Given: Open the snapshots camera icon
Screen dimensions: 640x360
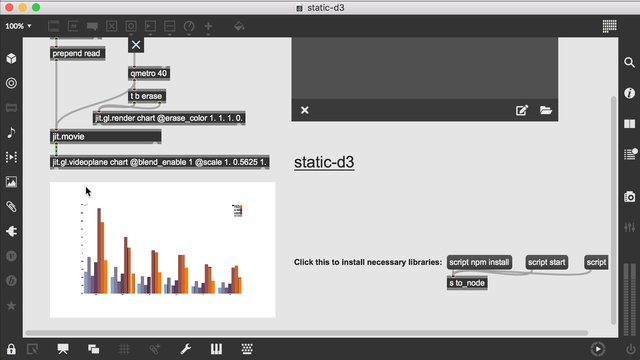Looking at the screenshot, I should tap(629, 197).
